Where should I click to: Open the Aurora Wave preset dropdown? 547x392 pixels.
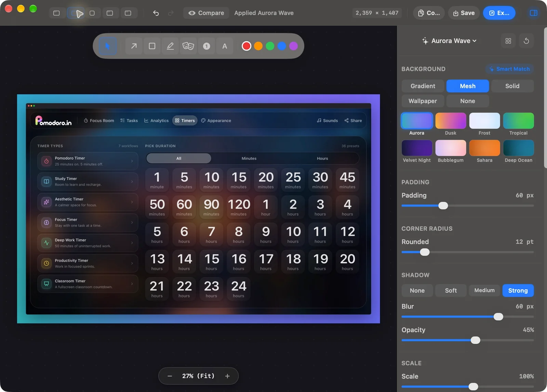449,41
